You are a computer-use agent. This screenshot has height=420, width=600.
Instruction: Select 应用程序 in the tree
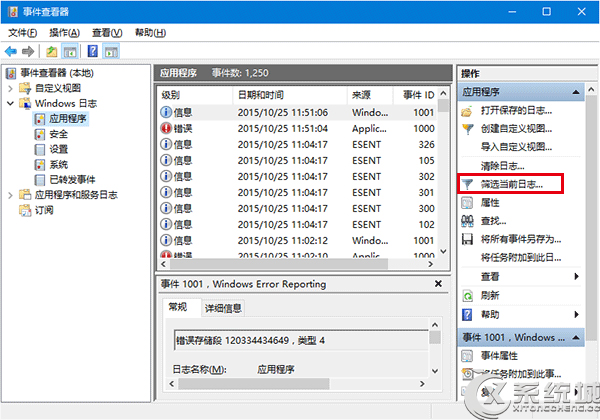61,119
